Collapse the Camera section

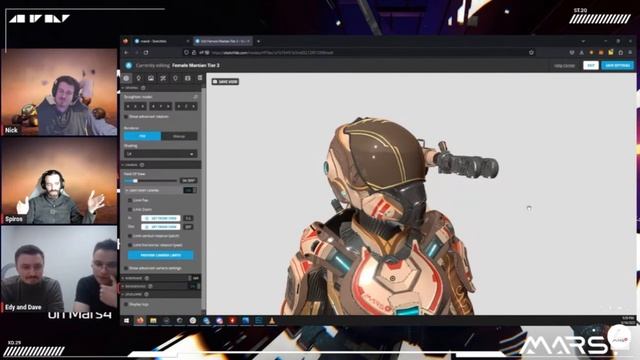click(161, 165)
